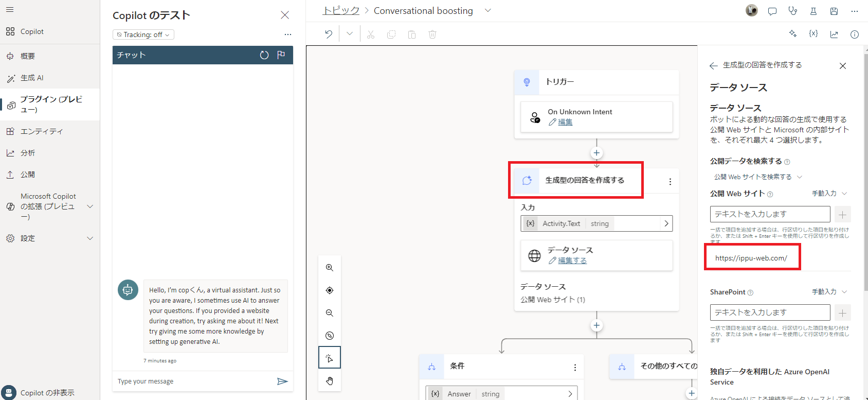Screen dimensions: 868x400
Task: Select the hand pan tool
Action: click(330, 381)
